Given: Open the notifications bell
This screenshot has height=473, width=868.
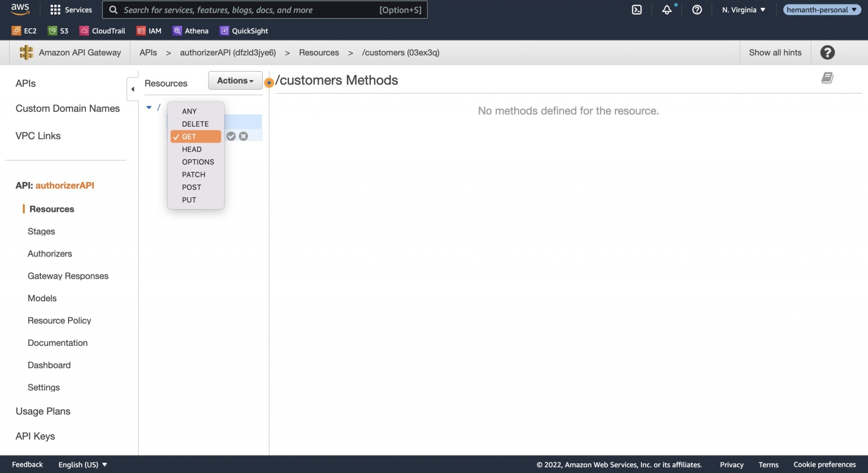Looking at the screenshot, I should pos(666,10).
